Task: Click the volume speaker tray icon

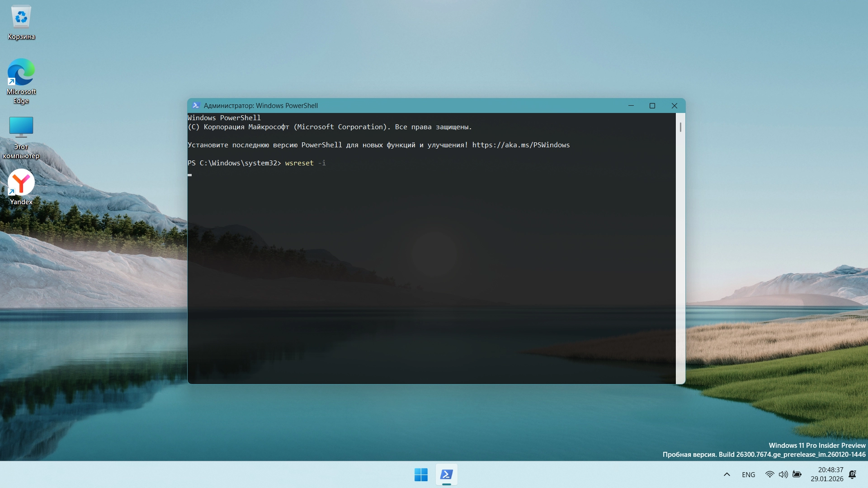Action: 783,474
